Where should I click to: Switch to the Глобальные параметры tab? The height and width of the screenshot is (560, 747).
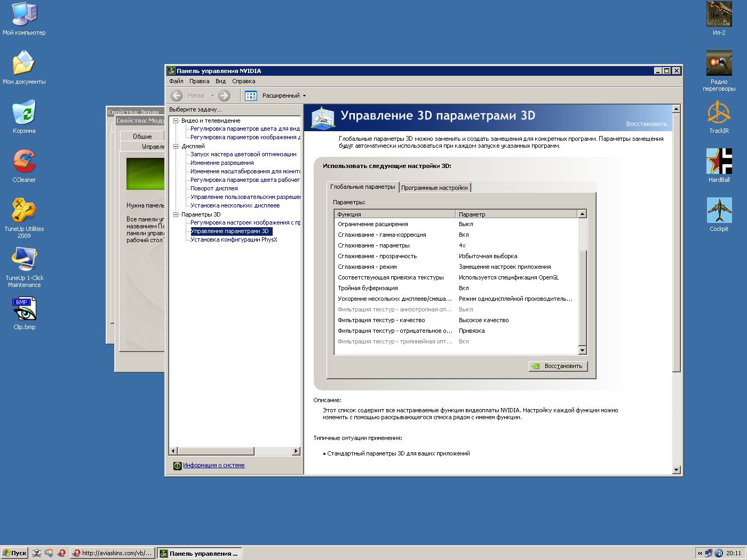click(x=363, y=187)
